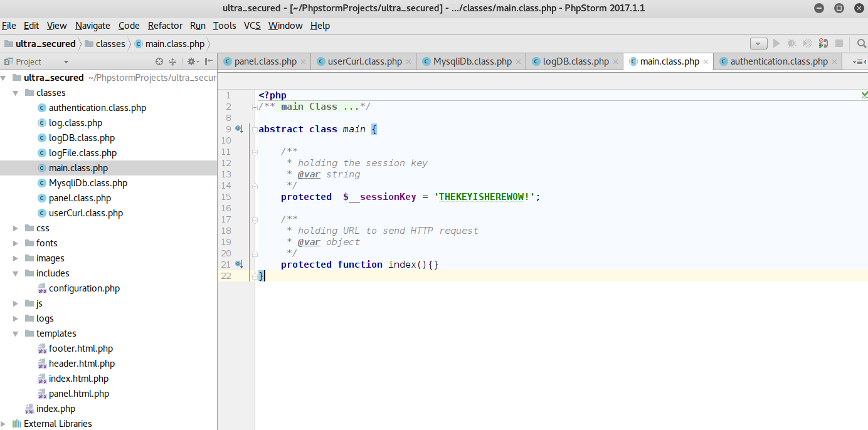The height and width of the screenshot is (430, 868).
Task: Expand the fonts folder
Action: click(x=16, y=243)
